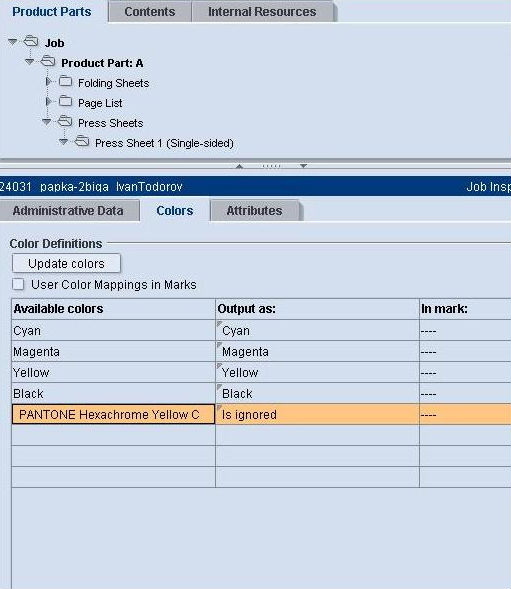
Task: Click the Press Sheet 1 folder icon
Action: 82,142
